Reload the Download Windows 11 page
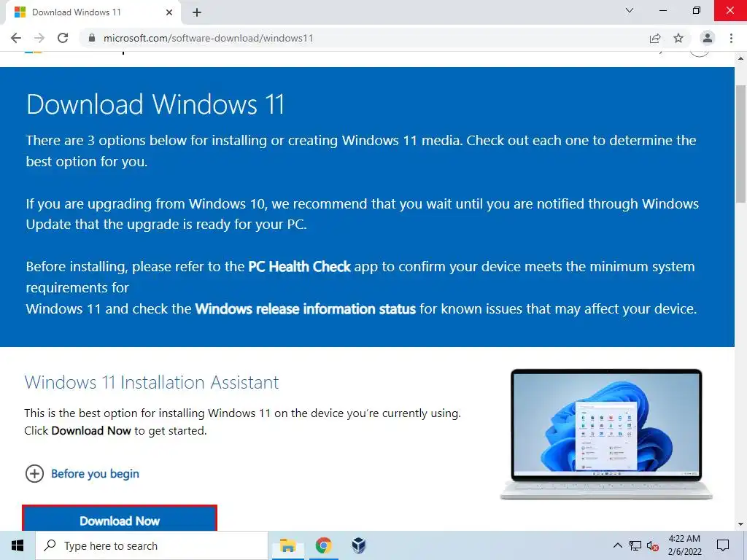Image resolution: width=747 pixels, height=560 pixels. click(x=63, y=38)
